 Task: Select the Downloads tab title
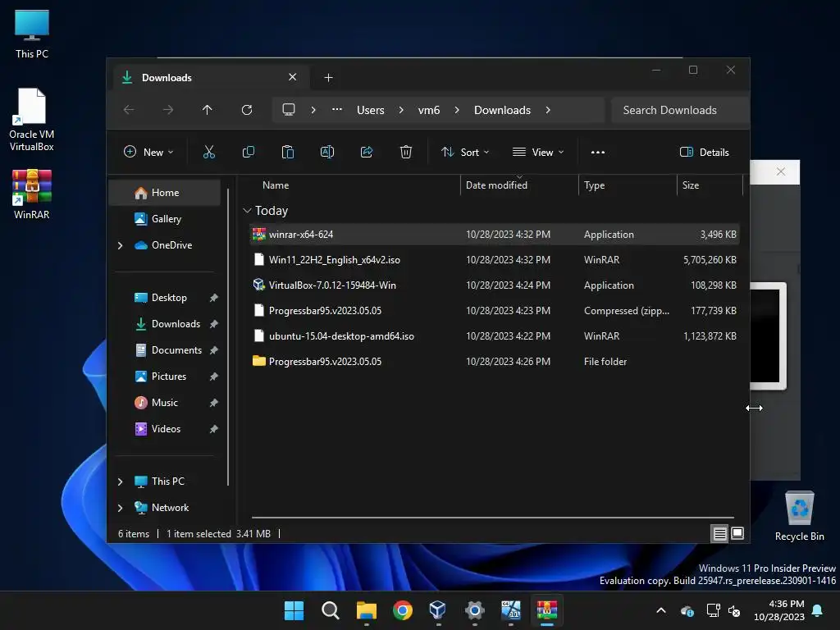pyautogui.click(x=167, y=78)
